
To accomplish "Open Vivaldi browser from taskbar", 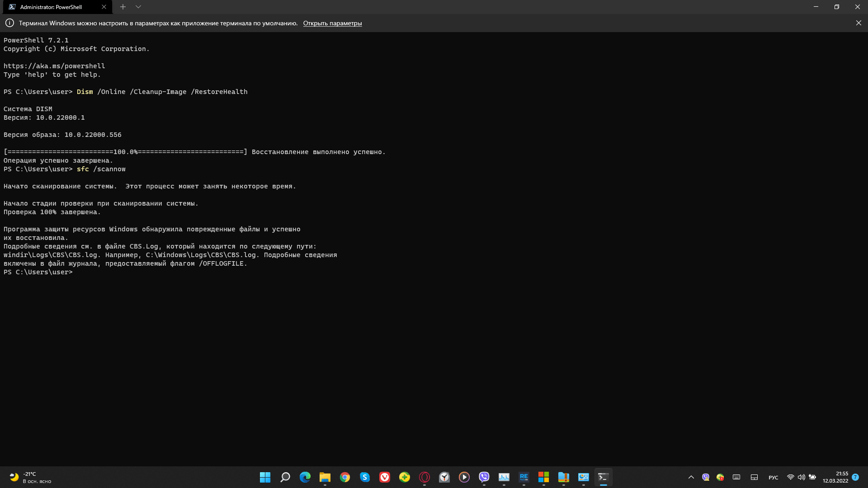I will pyautogui.click(x=384, y=477).
